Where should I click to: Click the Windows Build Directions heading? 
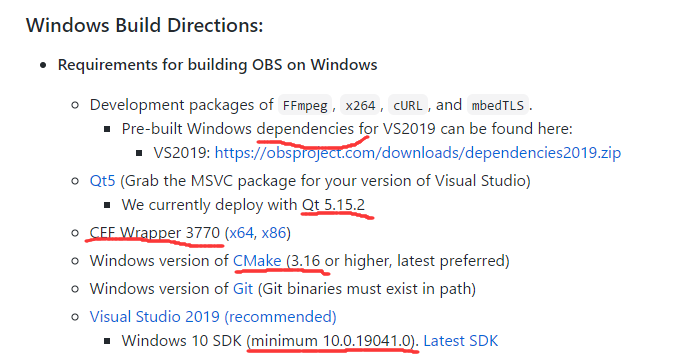point(145,25)
